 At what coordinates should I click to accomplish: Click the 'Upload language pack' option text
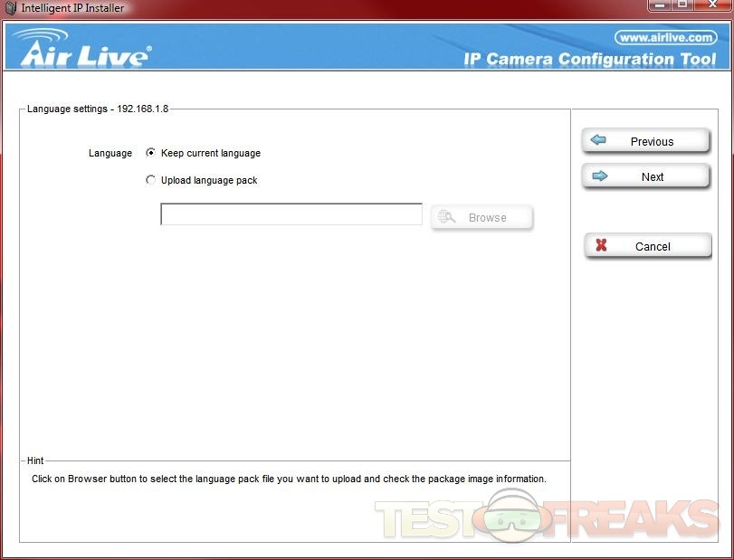[x=209, y=181]
